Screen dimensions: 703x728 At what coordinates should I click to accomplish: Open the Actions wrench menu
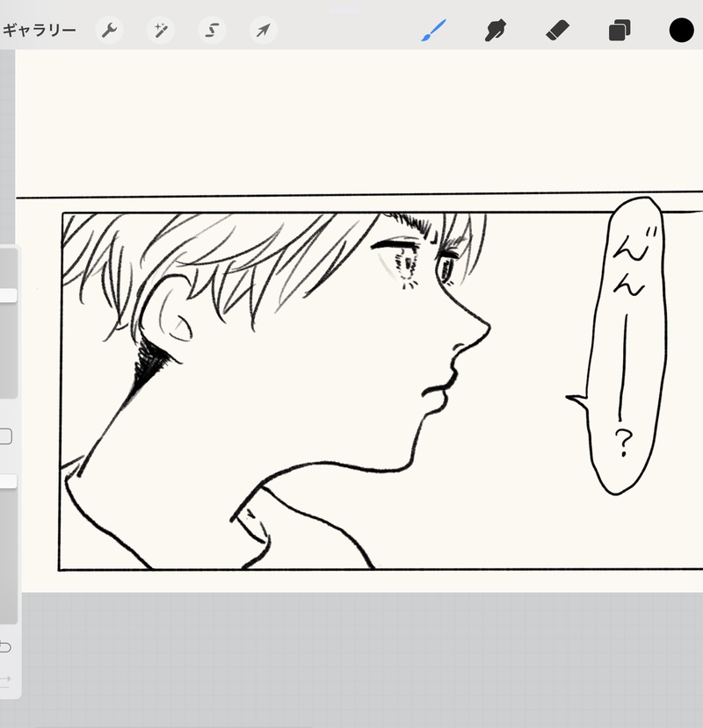(x=109, y=31)
